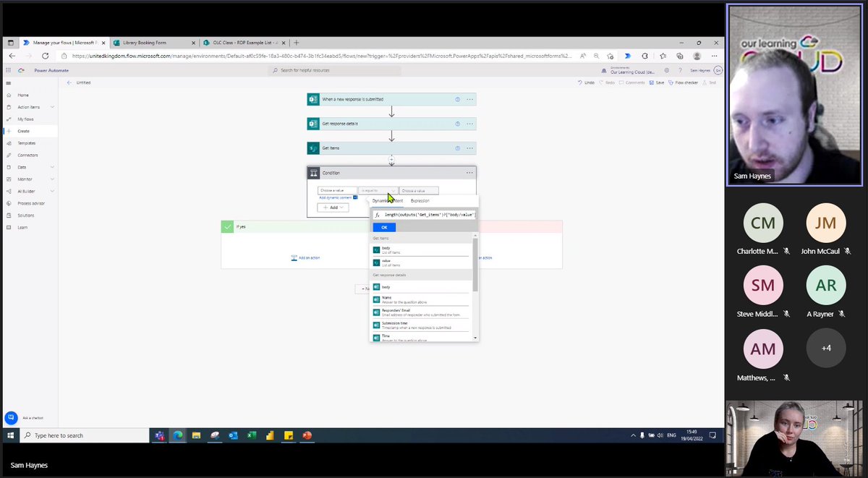The height and width of the screenshot is (478, 868).
Task: Select value under Get items list
Action: [x=420, y=263]
